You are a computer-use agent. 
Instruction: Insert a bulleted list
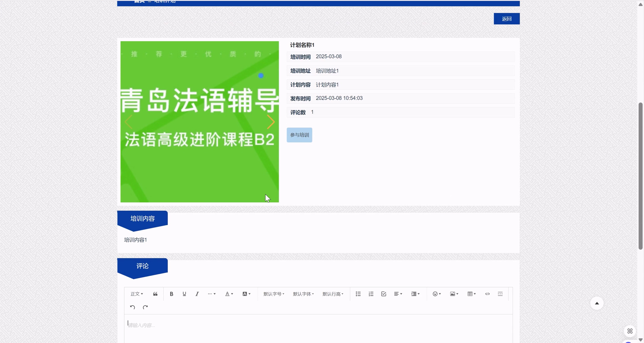tap(358, 294)
